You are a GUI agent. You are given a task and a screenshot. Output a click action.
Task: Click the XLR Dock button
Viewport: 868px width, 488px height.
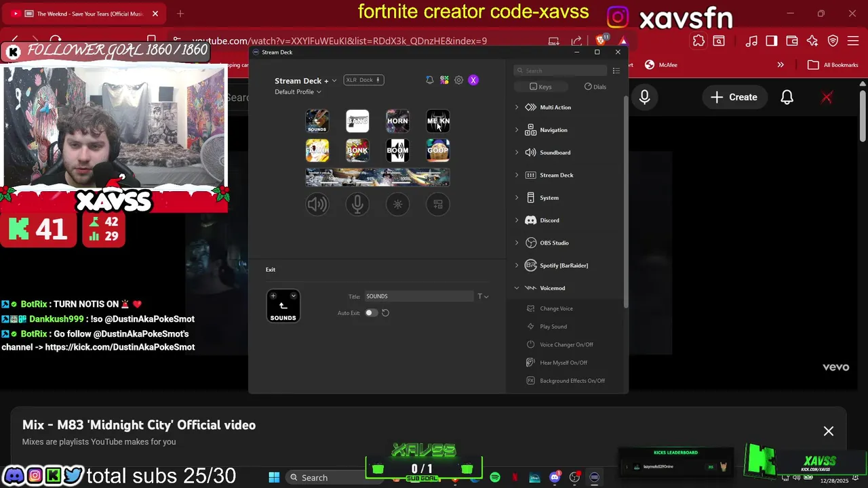click(363, 80)
